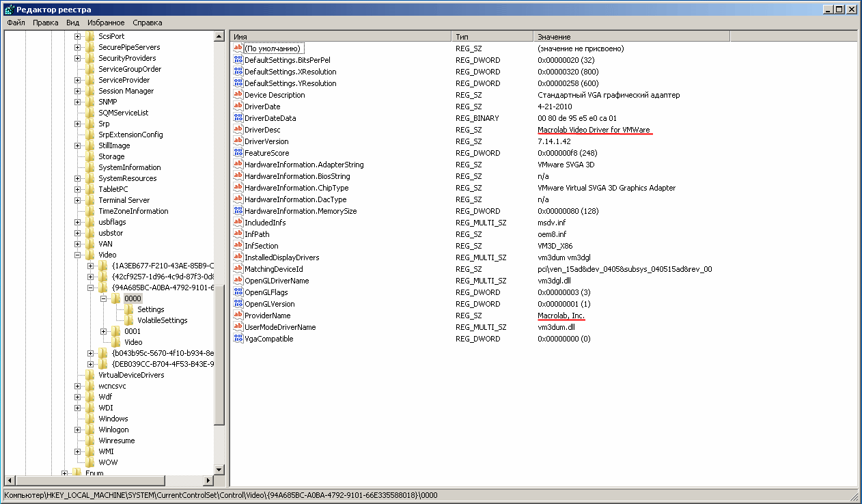Click the MatchingDeviceId value icon
This screenshot has width=862, height=504.
238,269
